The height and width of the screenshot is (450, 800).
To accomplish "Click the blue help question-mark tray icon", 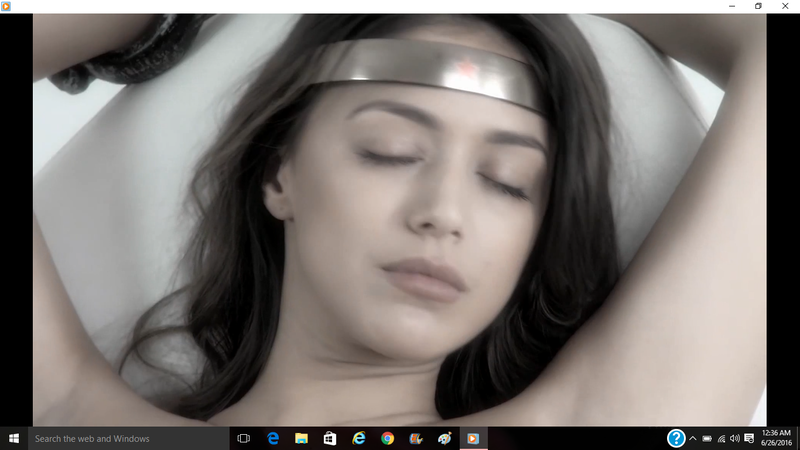I will [x=676, y=438].
